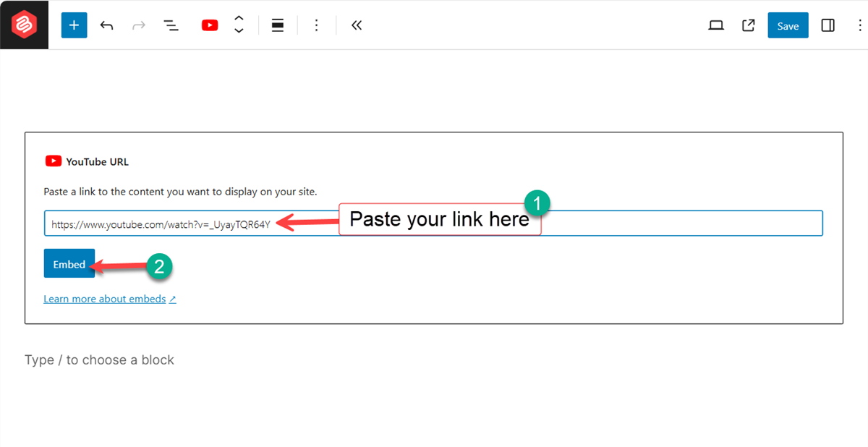Open the Learn more about embeds link

(104, 298)
